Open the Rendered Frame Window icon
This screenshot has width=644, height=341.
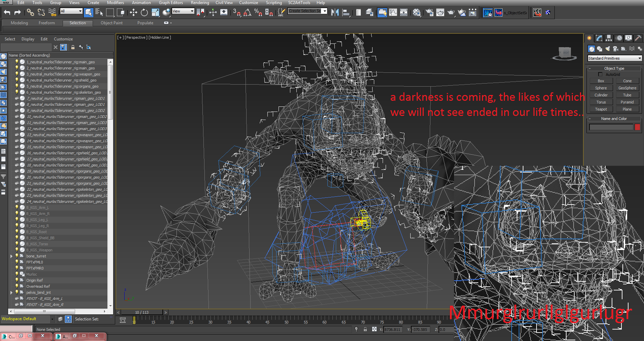coord(440,13)
